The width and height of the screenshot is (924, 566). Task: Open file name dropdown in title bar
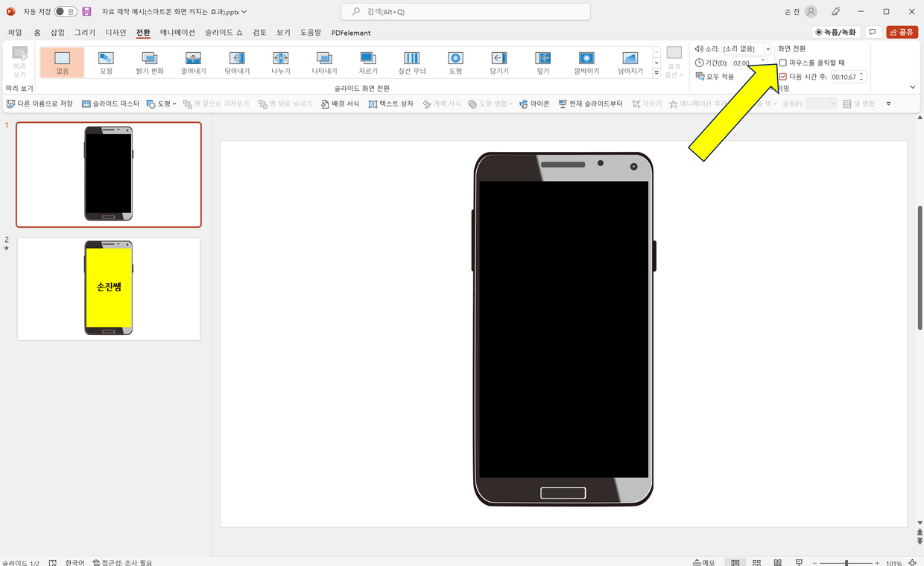[x=245, y=12]
